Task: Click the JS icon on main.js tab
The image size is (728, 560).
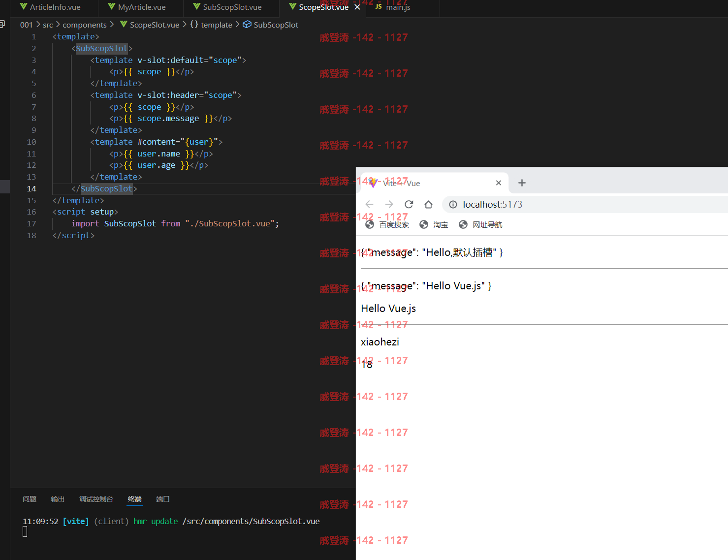Action: pos(379,7)
